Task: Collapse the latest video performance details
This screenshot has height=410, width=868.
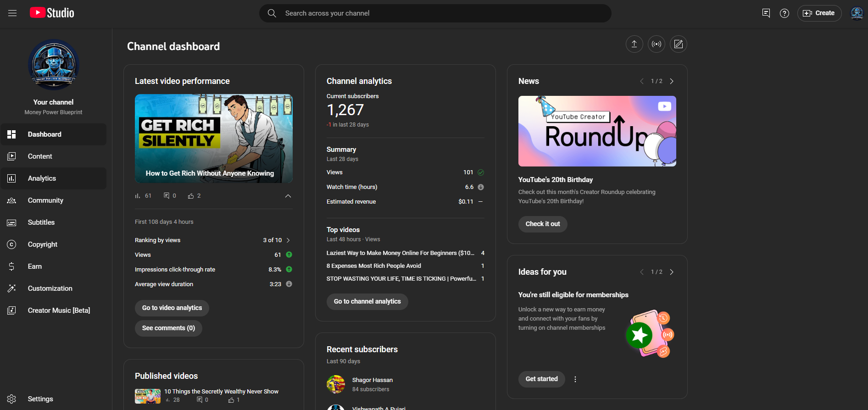Action: 288,196
